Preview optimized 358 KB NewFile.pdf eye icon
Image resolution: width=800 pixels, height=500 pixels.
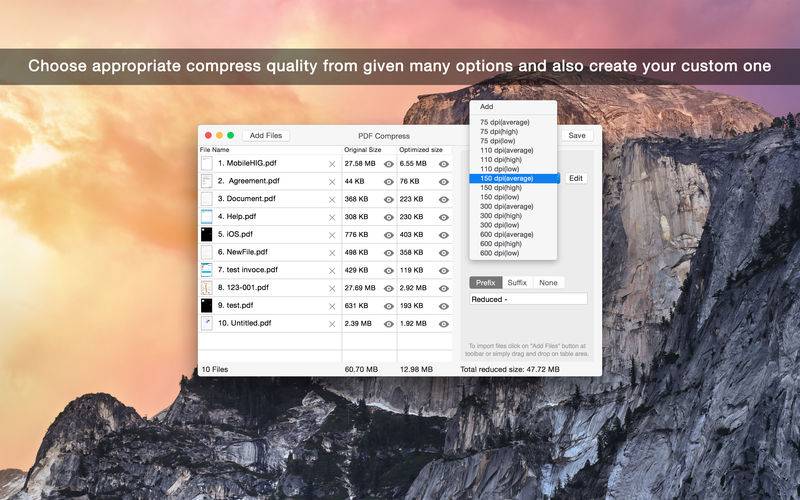tap(444, 253)
